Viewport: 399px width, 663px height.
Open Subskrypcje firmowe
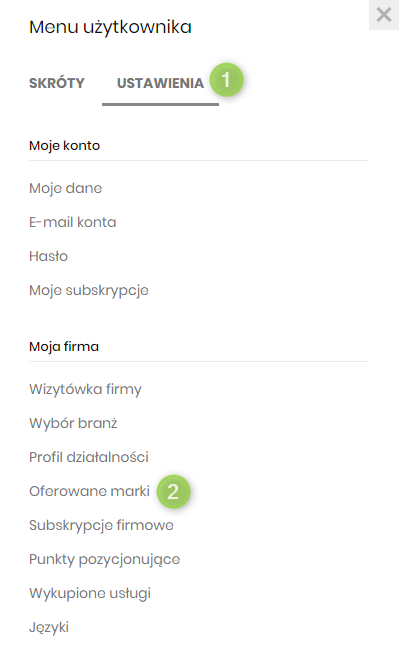click(101, 525)
